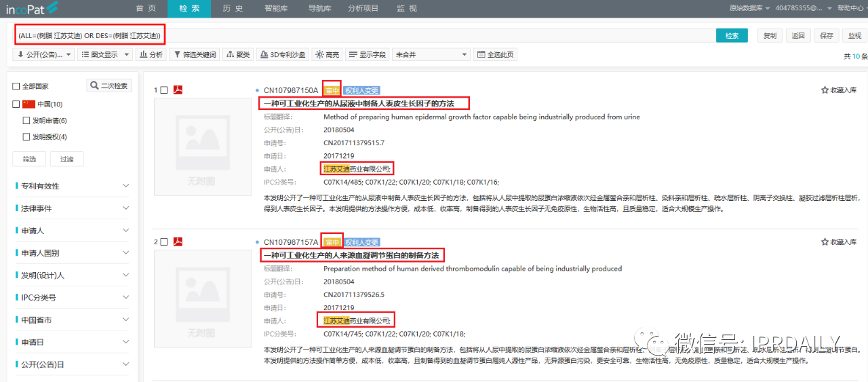The height and width of the screenshot is (382, 868).
Task: Click the 筛选关键词 filter tool
Action: coord(195,54)
